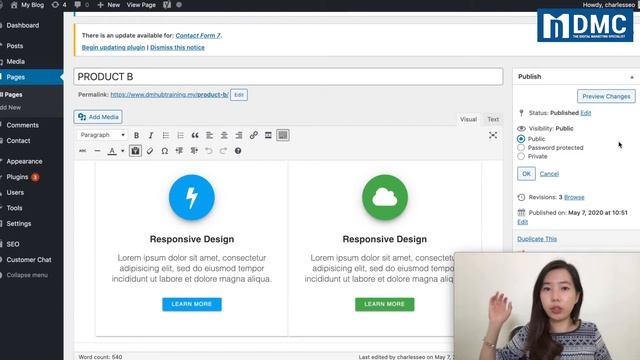Dismiss this notice link

178,47
